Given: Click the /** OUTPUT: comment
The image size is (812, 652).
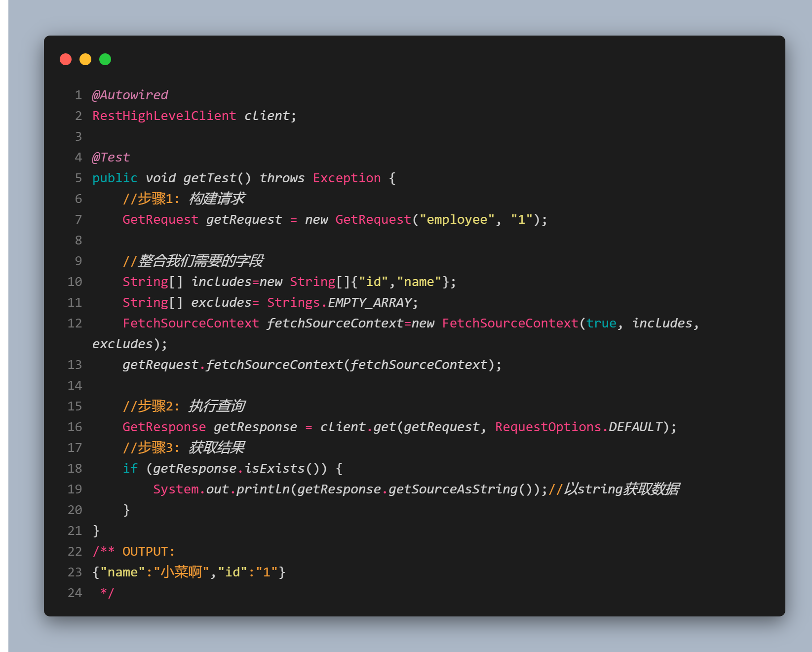Looking at the screenshot, I should [134, 551].
